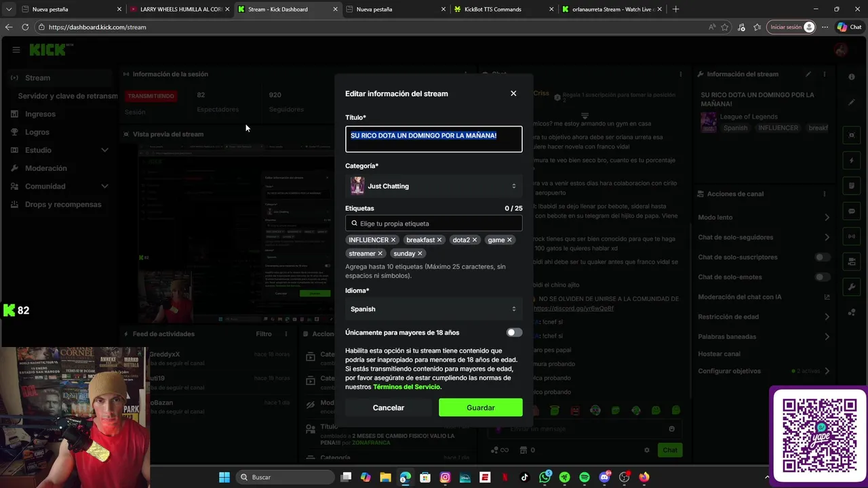868x488 pixels.
Task: Click the pencil icon in right rail
Action: pos(852,102)
